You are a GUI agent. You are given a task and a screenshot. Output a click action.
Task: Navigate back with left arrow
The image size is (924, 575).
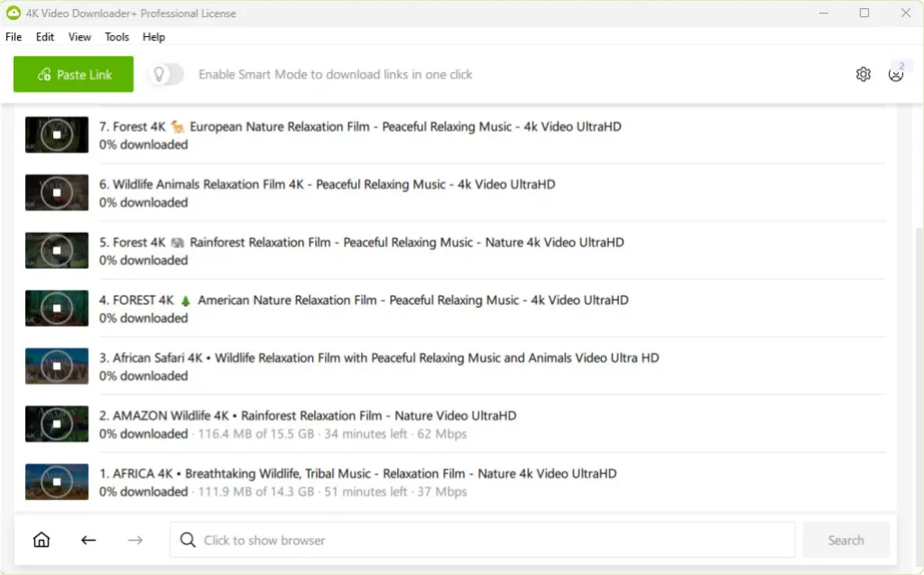click(88, 540)
